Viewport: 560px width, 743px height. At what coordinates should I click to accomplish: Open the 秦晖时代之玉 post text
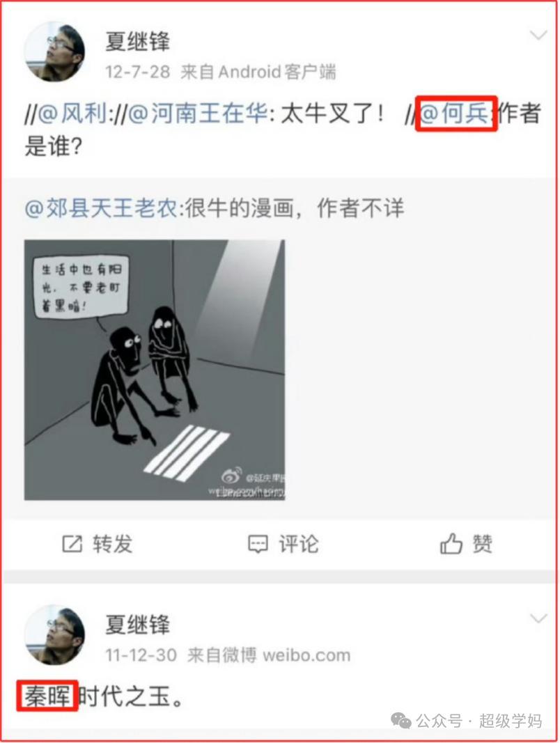click(104, 696)
